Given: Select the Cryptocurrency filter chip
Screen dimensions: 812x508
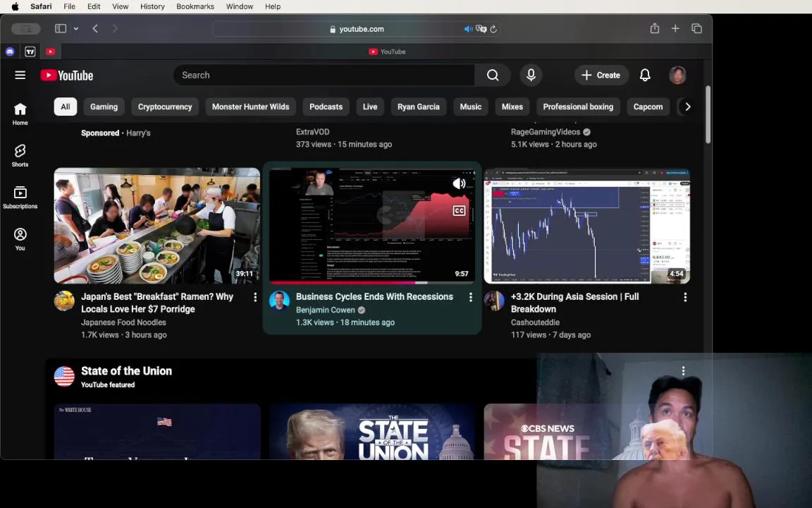Looking at the screenshot, I should coord(165,107).
